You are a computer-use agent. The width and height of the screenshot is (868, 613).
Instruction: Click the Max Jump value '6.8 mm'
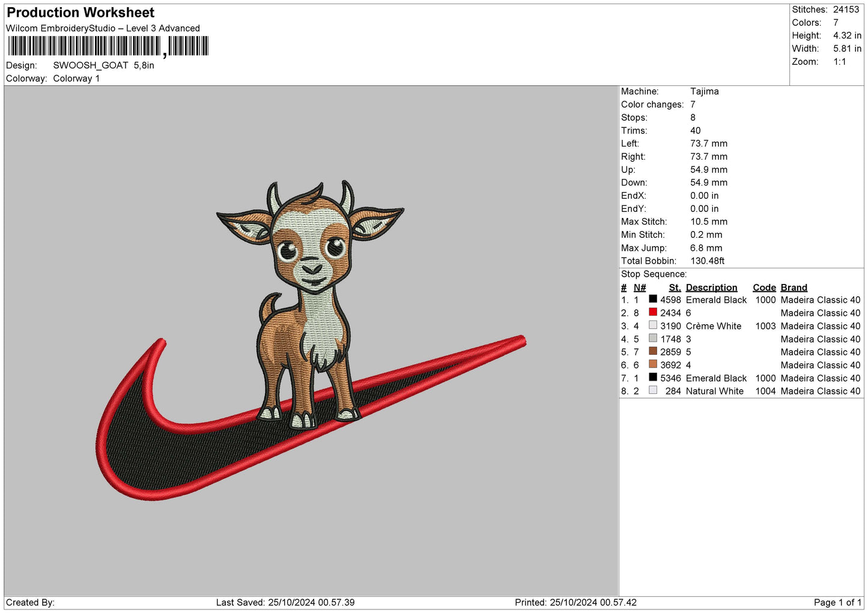coord(706,248)
